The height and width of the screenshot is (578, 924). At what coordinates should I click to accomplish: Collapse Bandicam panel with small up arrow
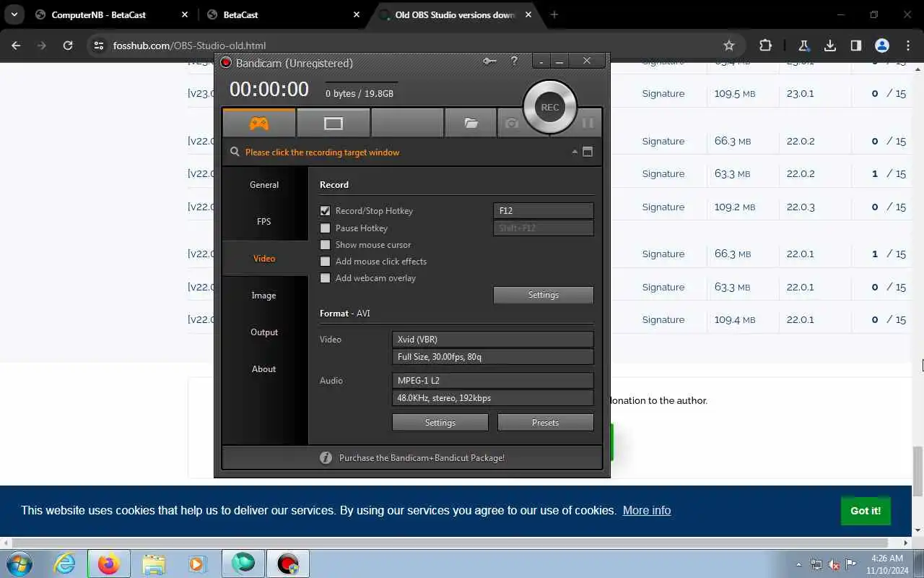point(575,152)
